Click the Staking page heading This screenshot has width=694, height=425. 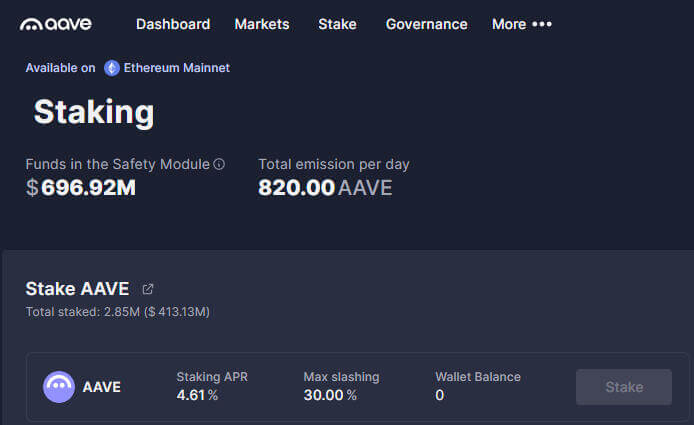coord(94,111)
